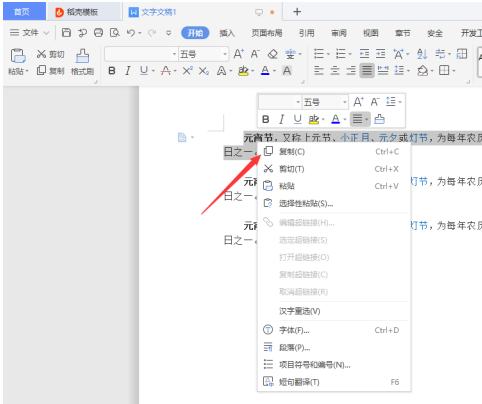Click the ribbon Paste clipboard icon
The width and height of the screenshot is (482, 404).
tap(18, 56)
